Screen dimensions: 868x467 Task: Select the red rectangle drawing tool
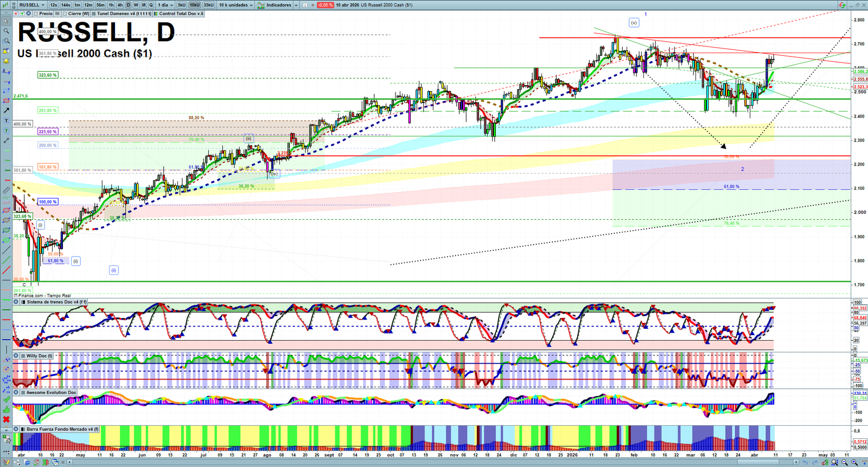click(6, 100)
